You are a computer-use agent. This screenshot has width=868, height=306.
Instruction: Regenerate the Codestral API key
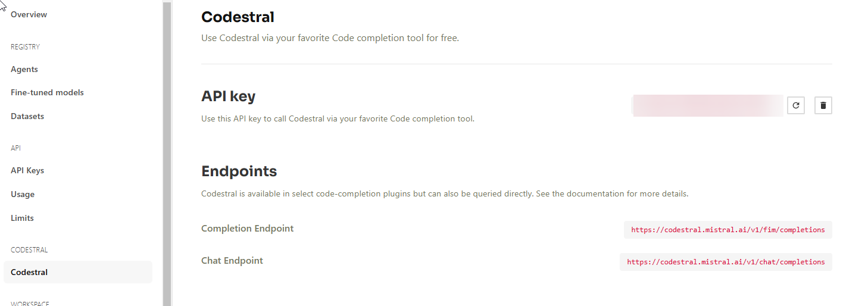point(796,105)
